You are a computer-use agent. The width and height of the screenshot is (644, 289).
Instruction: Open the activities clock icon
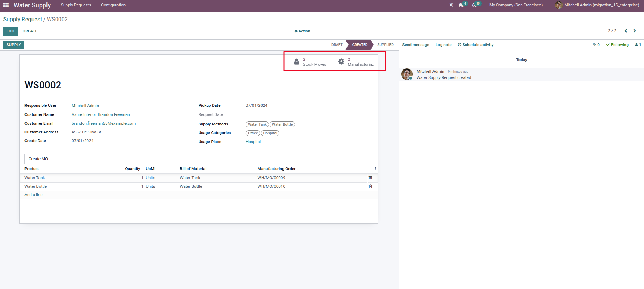[x=474, y=5]
